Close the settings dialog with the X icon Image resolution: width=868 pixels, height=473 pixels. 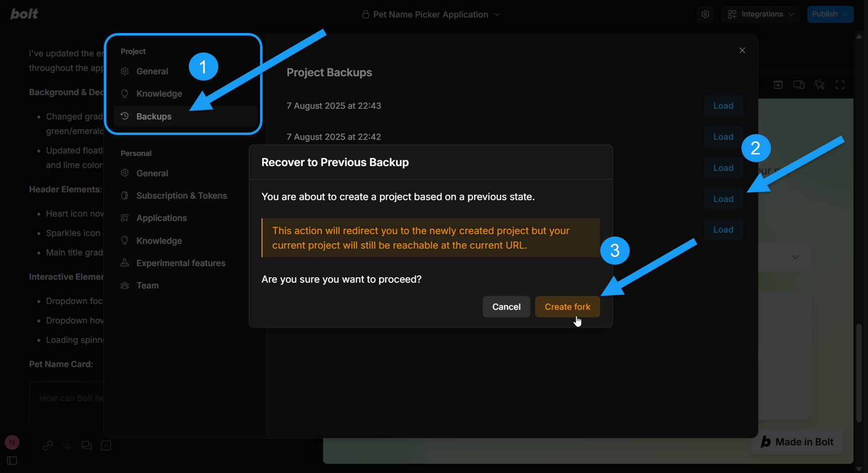pos(742,51)
